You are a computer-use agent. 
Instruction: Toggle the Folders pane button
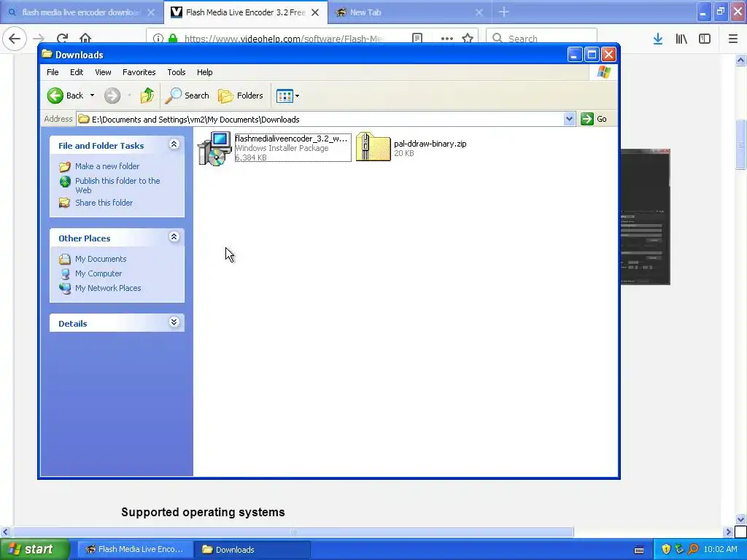click(x=241, y=96)
